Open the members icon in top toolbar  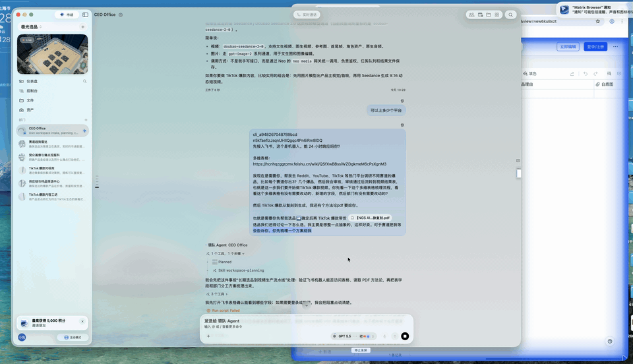tap(471, 15)
